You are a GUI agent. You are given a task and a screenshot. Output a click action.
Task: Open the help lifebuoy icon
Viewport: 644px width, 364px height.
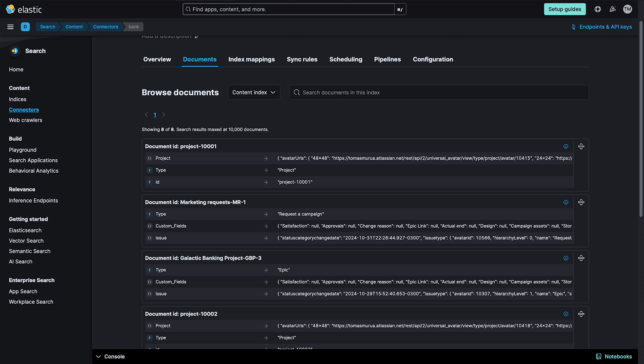pyautogui.click(x=597, y=9)
